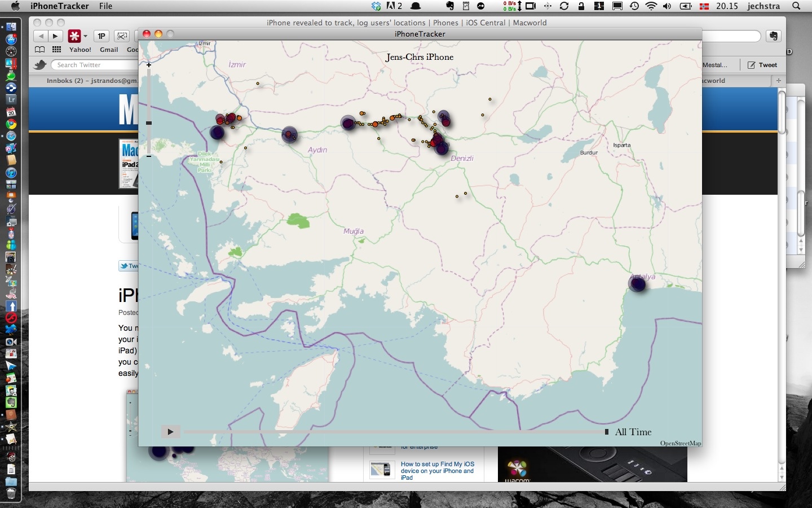Click the Evernote clipper toolbar button
This screenshot has width=812, height=508.
pyautogui.click(x=774, y=36)
